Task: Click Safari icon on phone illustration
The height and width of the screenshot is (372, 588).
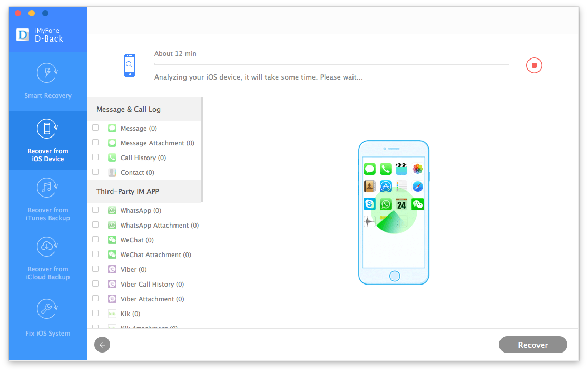Action: [x=417, y=187]
